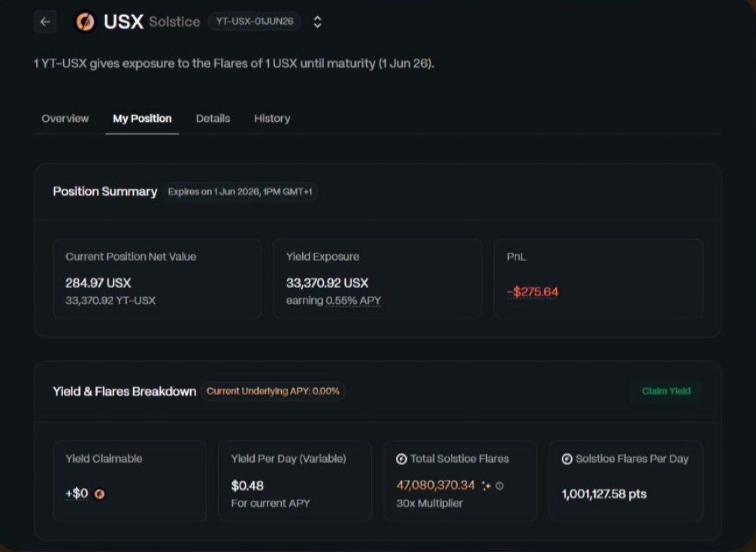The image size is (756, 552).
Task: Open the market selector up-down chevron
Action: click(317, 22)
